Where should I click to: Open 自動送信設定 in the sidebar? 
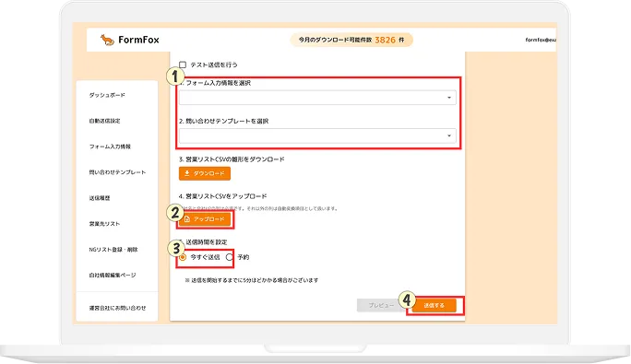[x=104, y=121]
